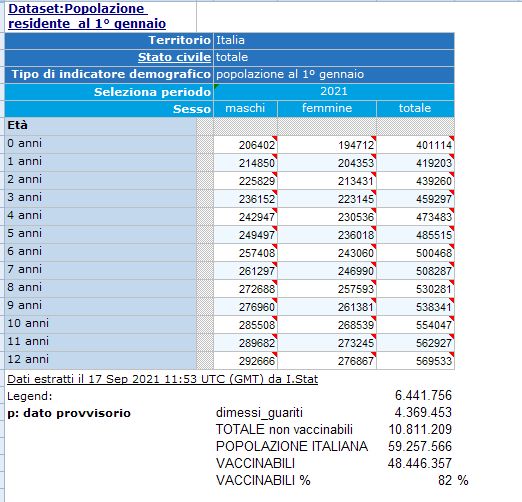Select 'Tipo di indicatore demografico' header cell
The height and width of the screenshot is (502, 522).
tap(109, 74)
